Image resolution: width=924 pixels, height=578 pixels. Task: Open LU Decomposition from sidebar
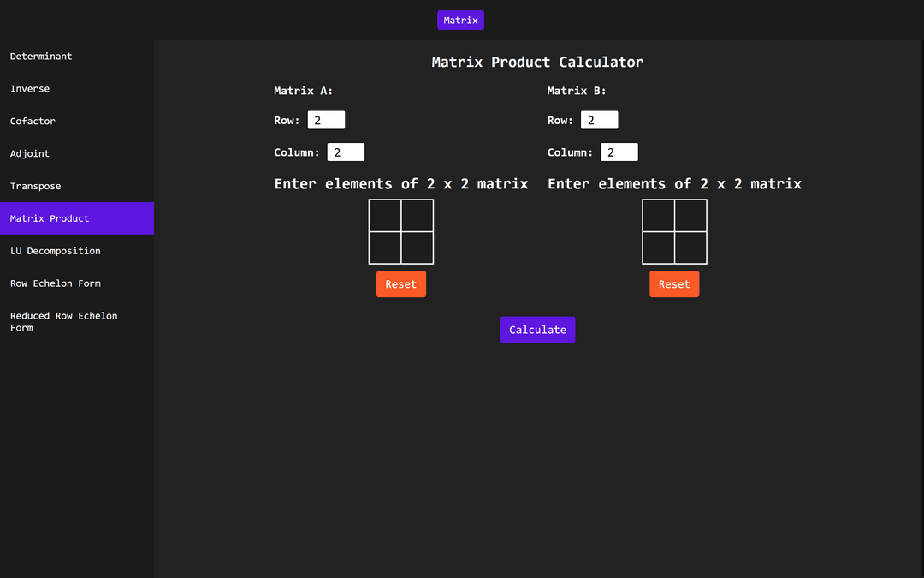pyautogui.click(x=55, y=251)
